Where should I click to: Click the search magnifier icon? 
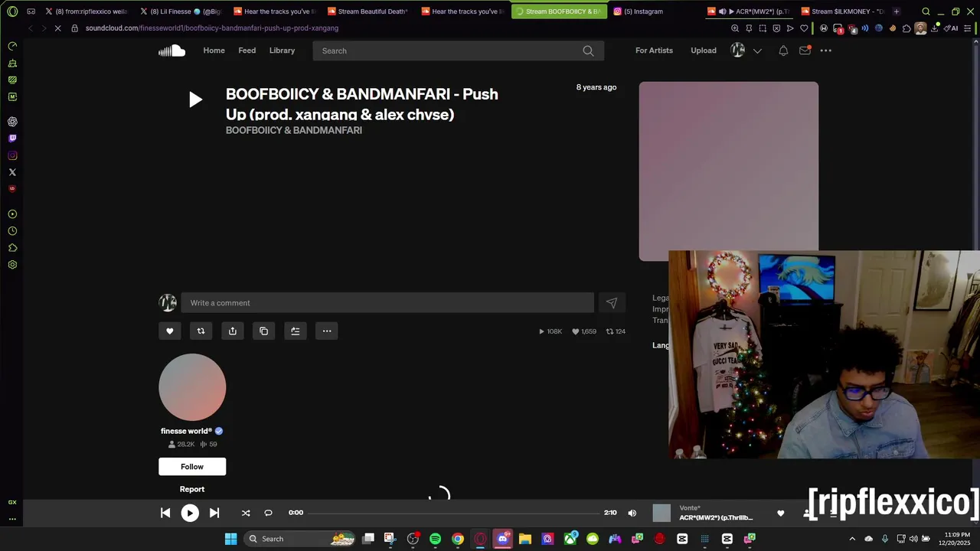(588, 51)
